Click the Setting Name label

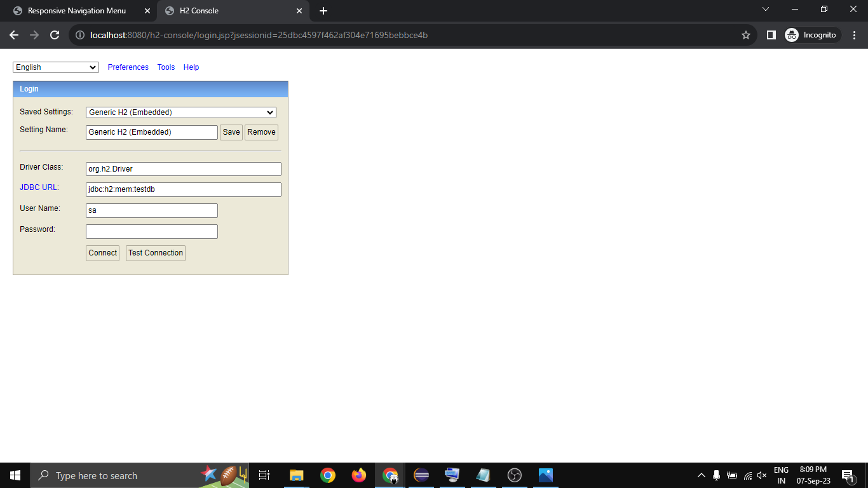(x=44, y=130)
